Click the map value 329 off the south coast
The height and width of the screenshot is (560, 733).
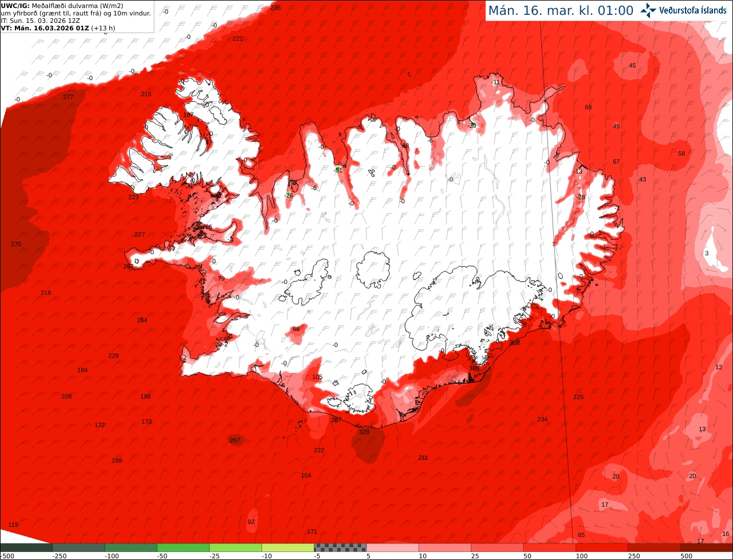(364, 432)
